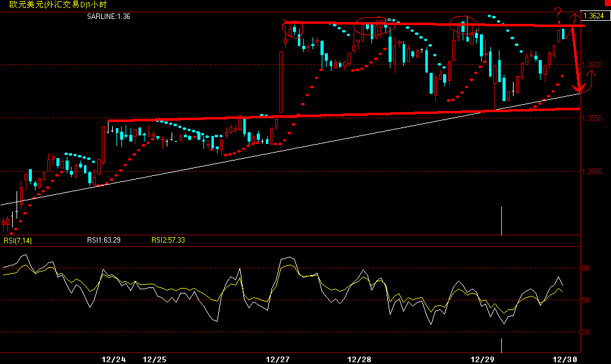Click the tall red breakout candle near 12/27

tap(279, 80)
